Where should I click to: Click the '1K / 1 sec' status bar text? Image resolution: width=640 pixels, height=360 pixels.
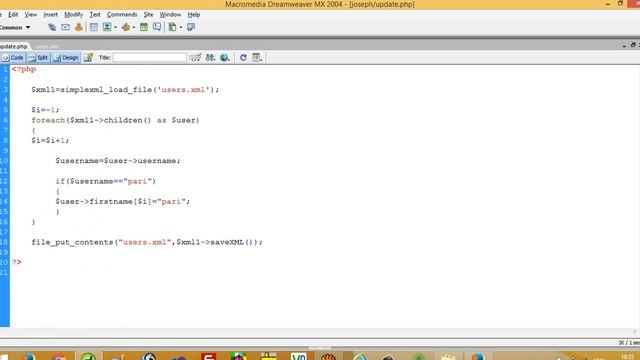(629, 343)
